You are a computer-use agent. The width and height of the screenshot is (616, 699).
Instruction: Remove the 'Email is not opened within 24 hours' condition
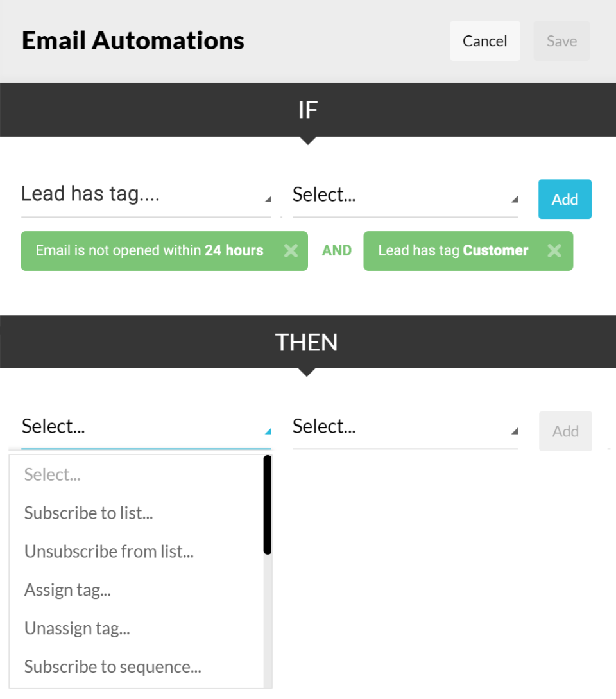[x=291, y=250]
